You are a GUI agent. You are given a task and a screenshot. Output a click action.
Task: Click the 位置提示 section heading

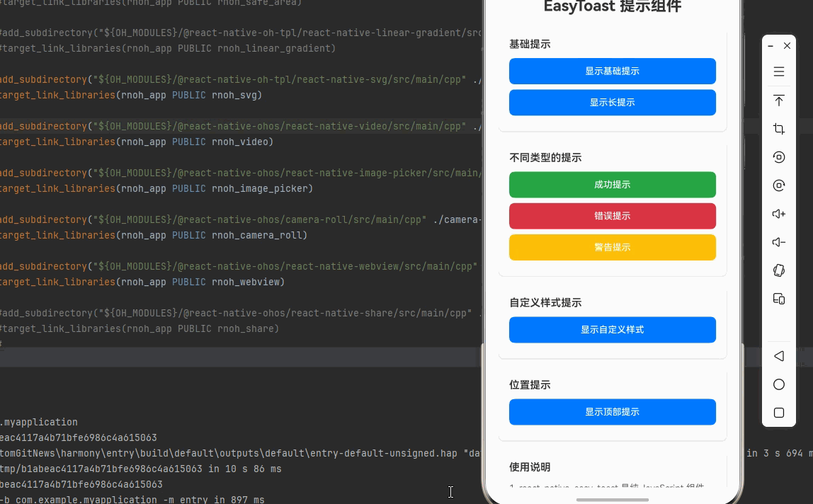click(x=530, y=385)
